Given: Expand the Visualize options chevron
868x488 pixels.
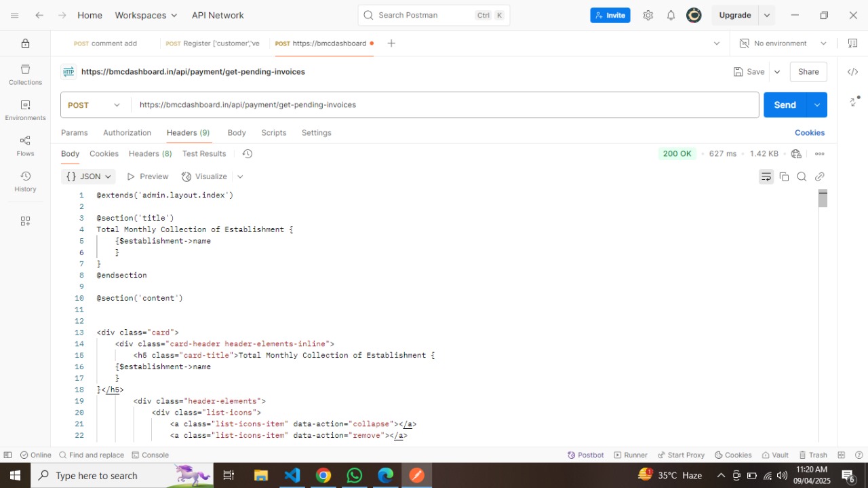Looking at the screenshot, I should [x=240, y=176].
